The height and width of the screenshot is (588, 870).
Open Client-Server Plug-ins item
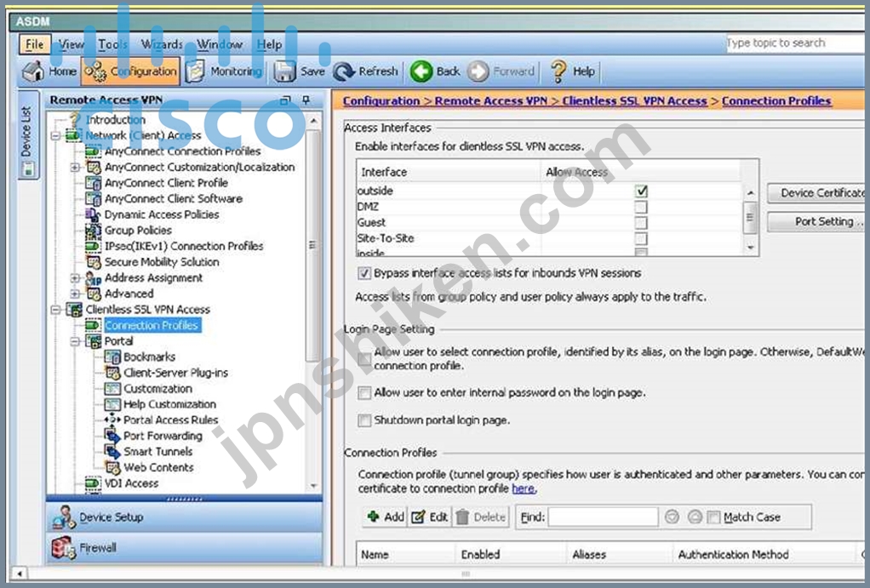tap(175, 373)
